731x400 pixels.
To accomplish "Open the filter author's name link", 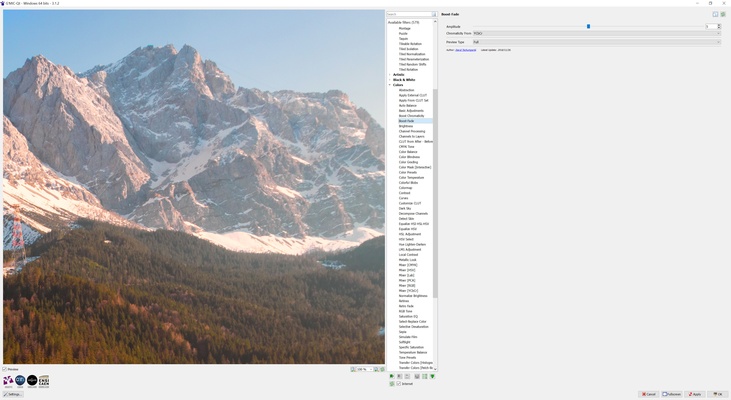I will click(x=466, y=50).
